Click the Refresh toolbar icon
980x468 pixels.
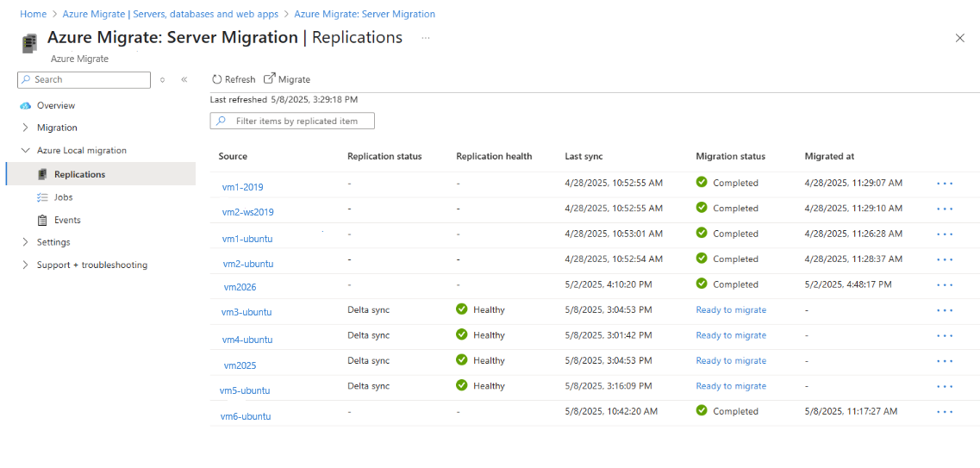(x=217, y=79)
